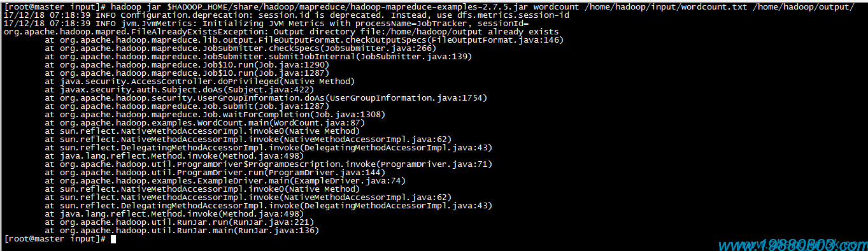
Task: Click the terminal cursor block after the last prompt
Action: tap(113, 239)
